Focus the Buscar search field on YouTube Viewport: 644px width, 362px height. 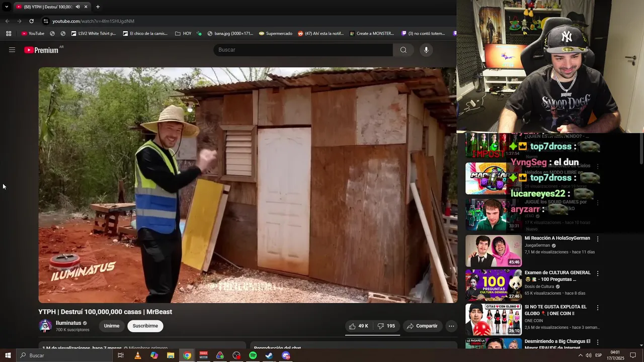pos(303,50)
